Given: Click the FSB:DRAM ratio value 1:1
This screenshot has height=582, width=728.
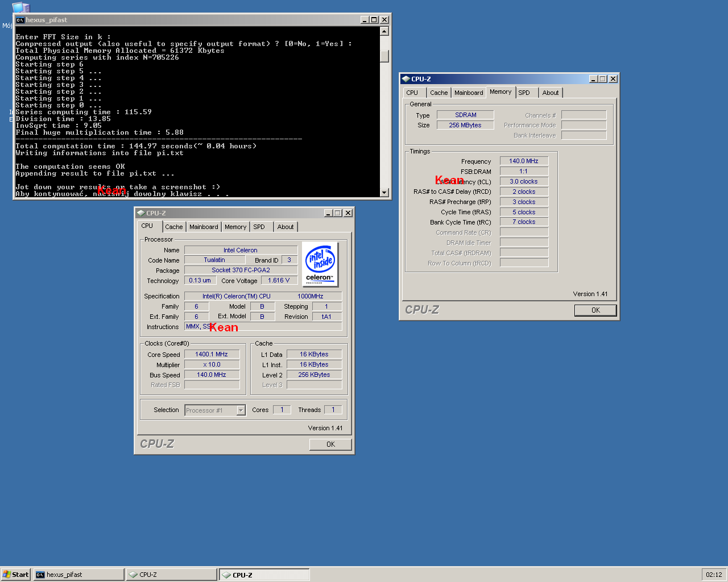Looking at the screenshot, I should click(524, 171).
